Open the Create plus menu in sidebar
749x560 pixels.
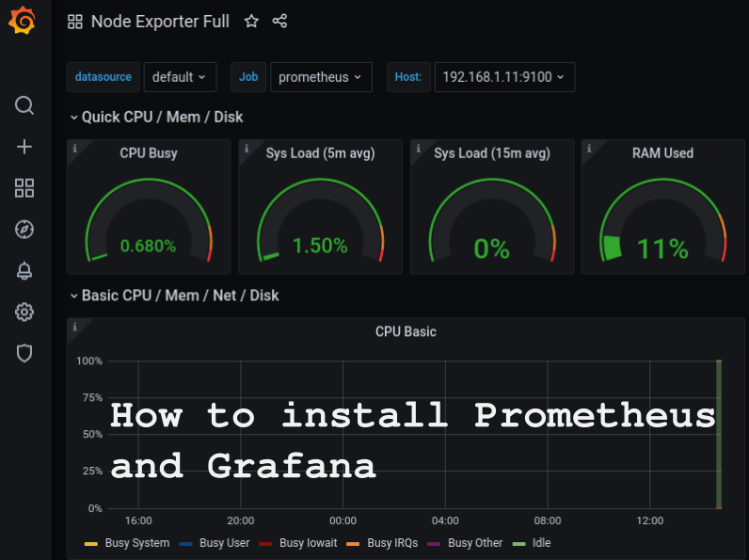[x=24, y=147]
